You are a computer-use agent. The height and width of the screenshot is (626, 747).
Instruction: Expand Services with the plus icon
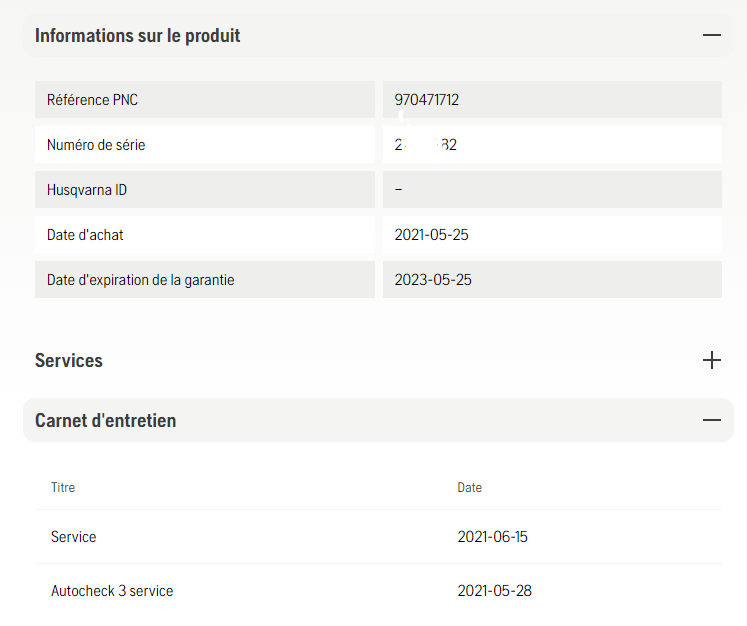[711, 360]
